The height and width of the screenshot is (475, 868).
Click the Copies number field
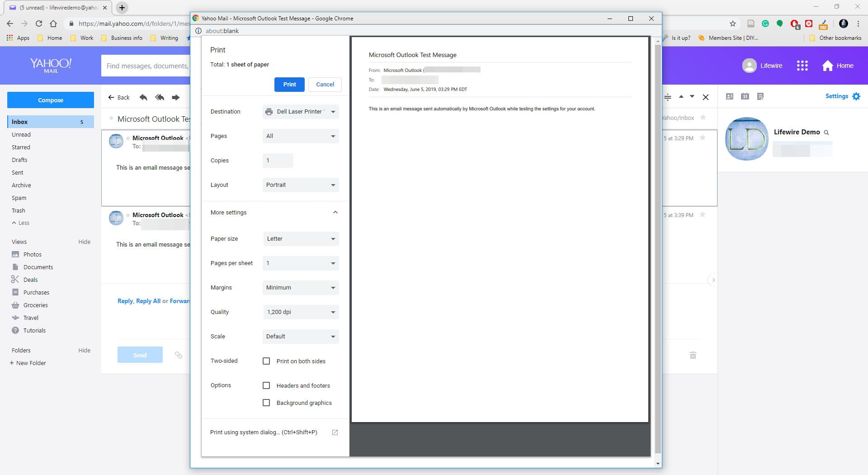(x=278, y=161)
